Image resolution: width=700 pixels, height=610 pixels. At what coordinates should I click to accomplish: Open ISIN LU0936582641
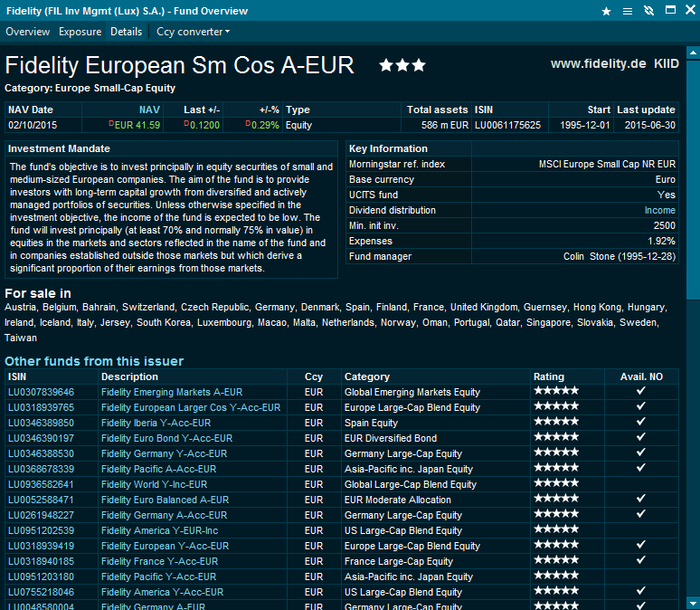click(41, 485)
